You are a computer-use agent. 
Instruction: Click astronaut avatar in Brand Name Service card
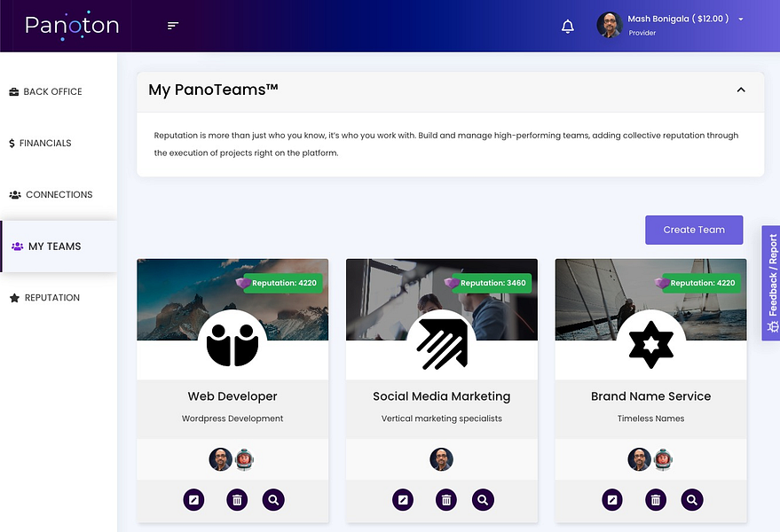click(x=663, y=459)
